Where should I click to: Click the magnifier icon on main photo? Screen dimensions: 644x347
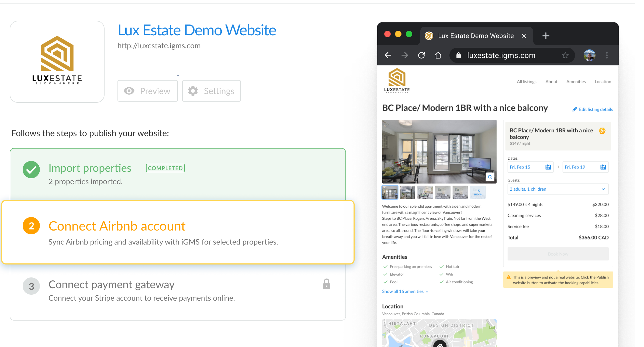pos(490,177)
